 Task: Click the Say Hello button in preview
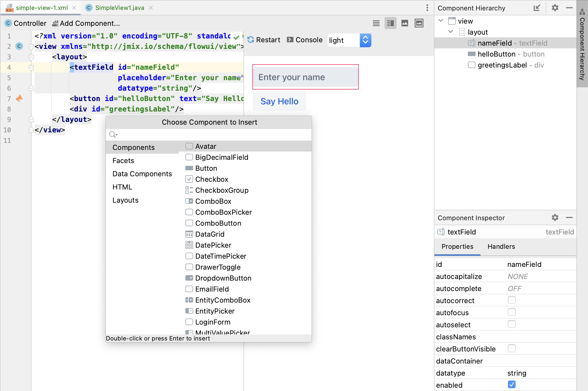pos(279,101)
